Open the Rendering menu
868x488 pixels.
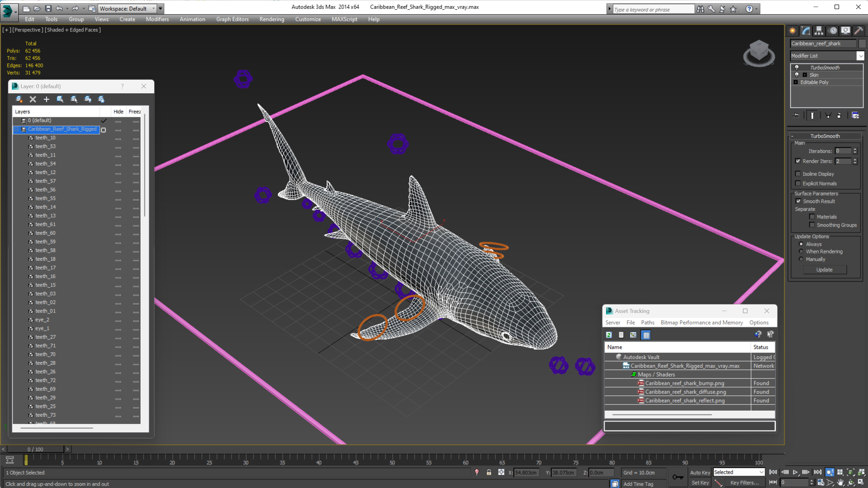point(272,19)
